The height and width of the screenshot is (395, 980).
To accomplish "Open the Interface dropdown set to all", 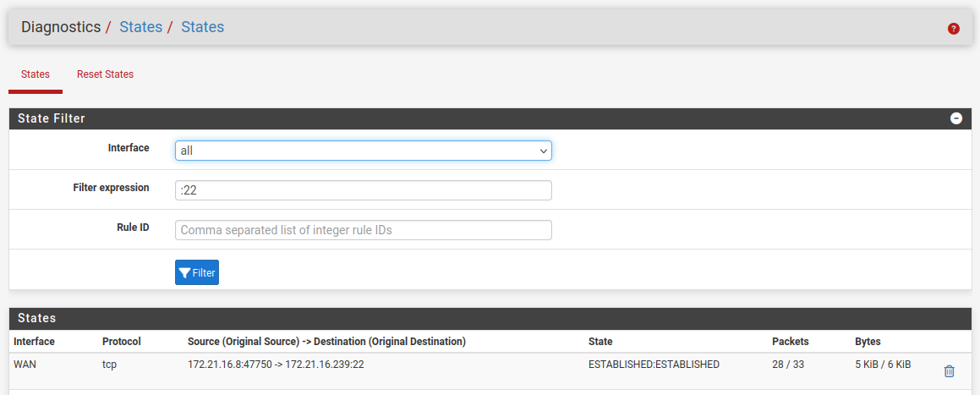I will click(x=363, y=151).
